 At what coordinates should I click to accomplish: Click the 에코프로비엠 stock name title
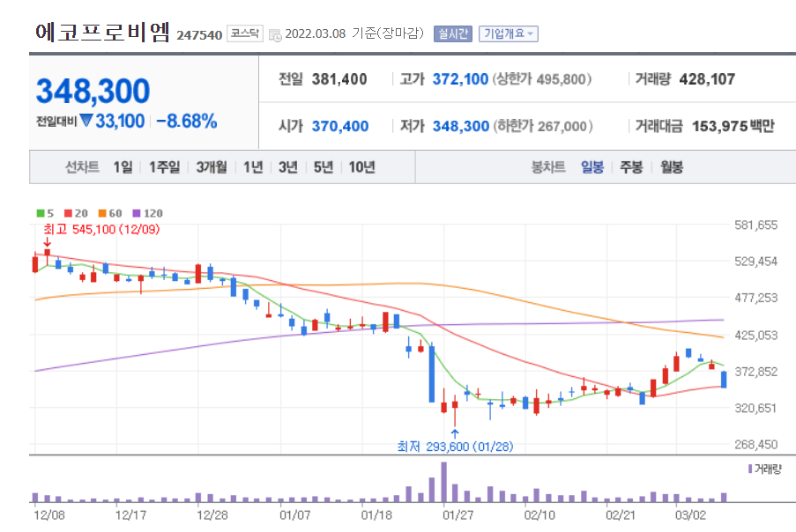(x=102, y=33)
